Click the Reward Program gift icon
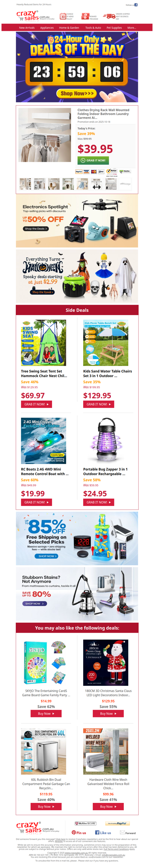 (x=85, y=16)
